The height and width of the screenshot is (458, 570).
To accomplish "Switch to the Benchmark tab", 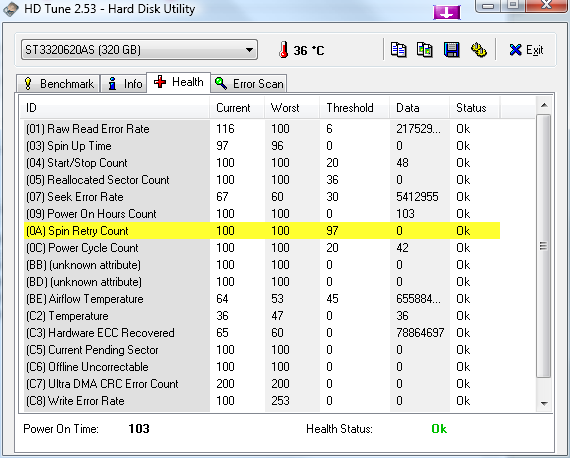I will pos(58,84).
